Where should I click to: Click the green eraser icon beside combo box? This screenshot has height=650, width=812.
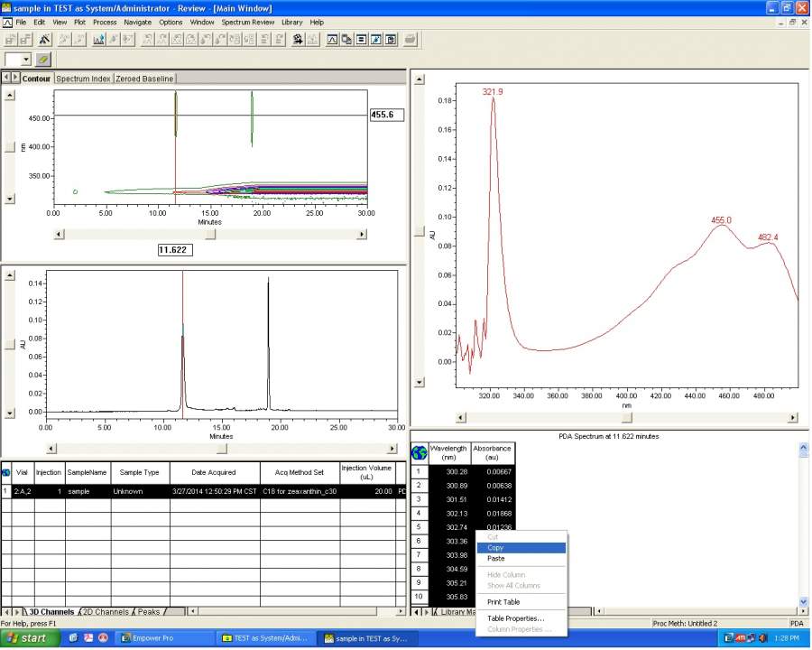click(x=42, y=60)
